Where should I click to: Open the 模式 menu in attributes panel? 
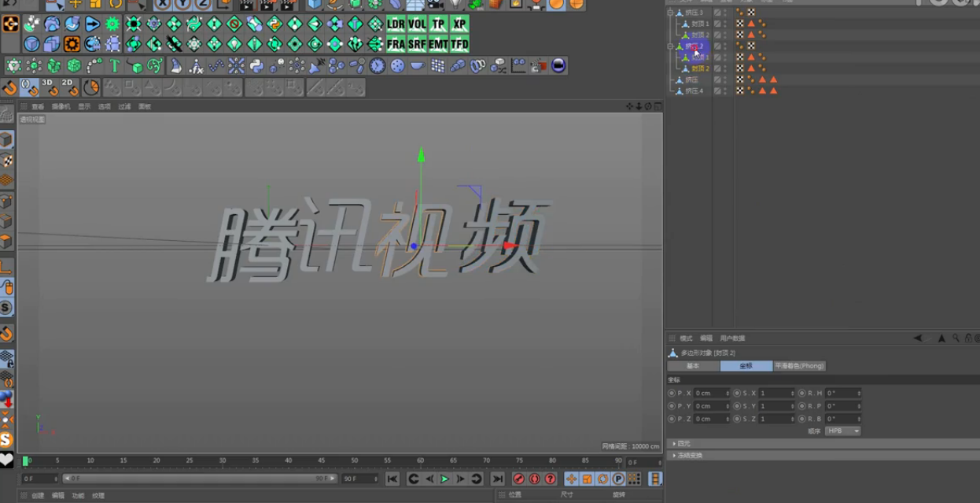pos(686,338)
